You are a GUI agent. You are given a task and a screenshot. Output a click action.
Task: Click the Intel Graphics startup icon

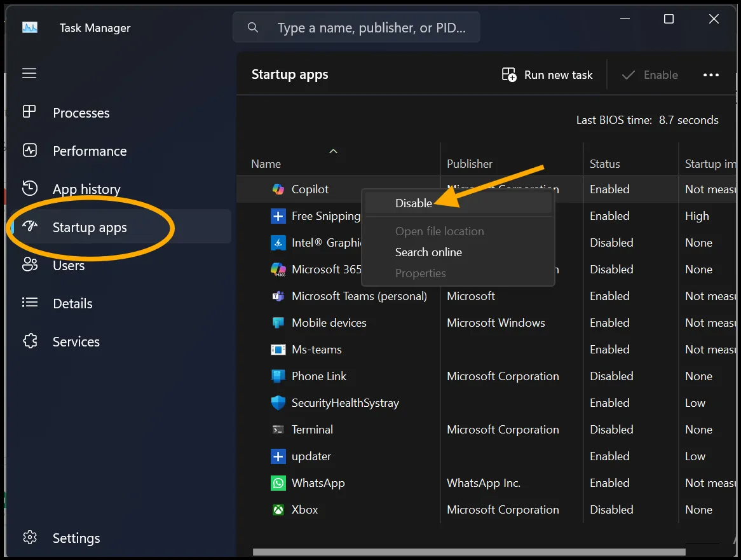pyautogui.click(x=278, y=242)
